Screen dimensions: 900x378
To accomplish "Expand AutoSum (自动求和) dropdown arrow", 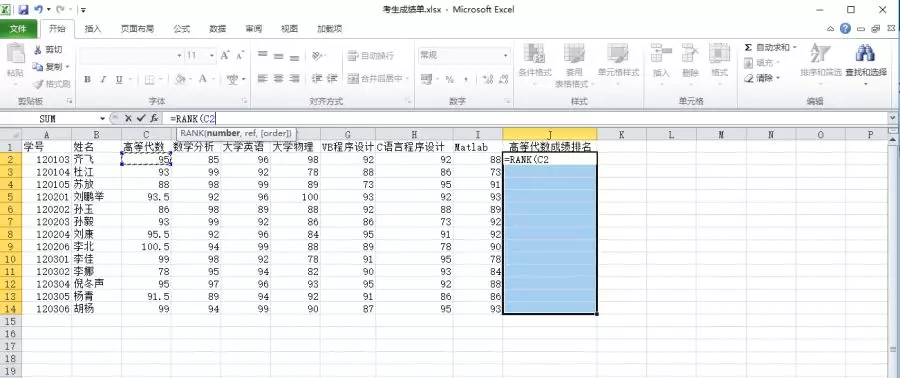I will (795, 47).
